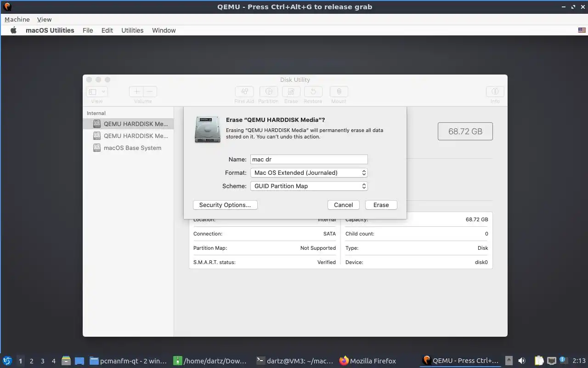Click the Info toolbar icon
Viewport: 588px width, 368px height.
495,92
